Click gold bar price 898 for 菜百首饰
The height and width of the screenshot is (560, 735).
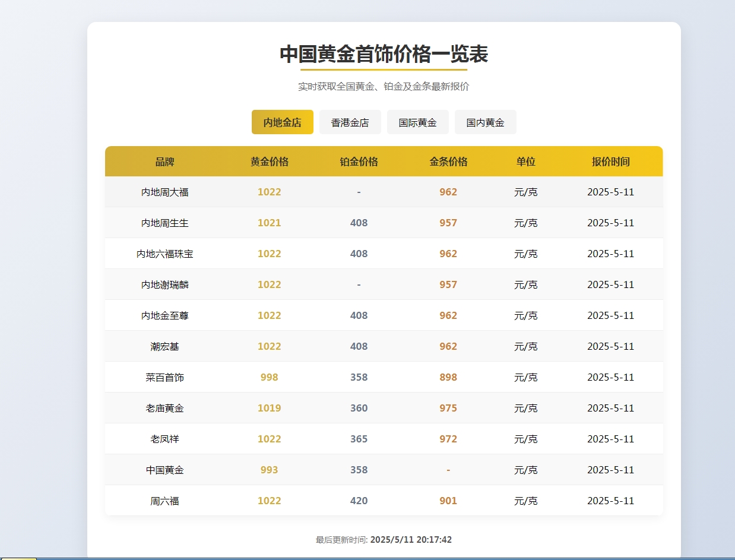click(x=448, y=378)
